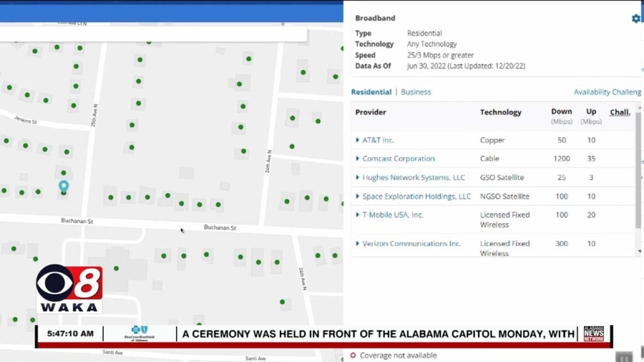
Task: Expand the AT&T Inc. provider row
Action: [x=358, y=140]
